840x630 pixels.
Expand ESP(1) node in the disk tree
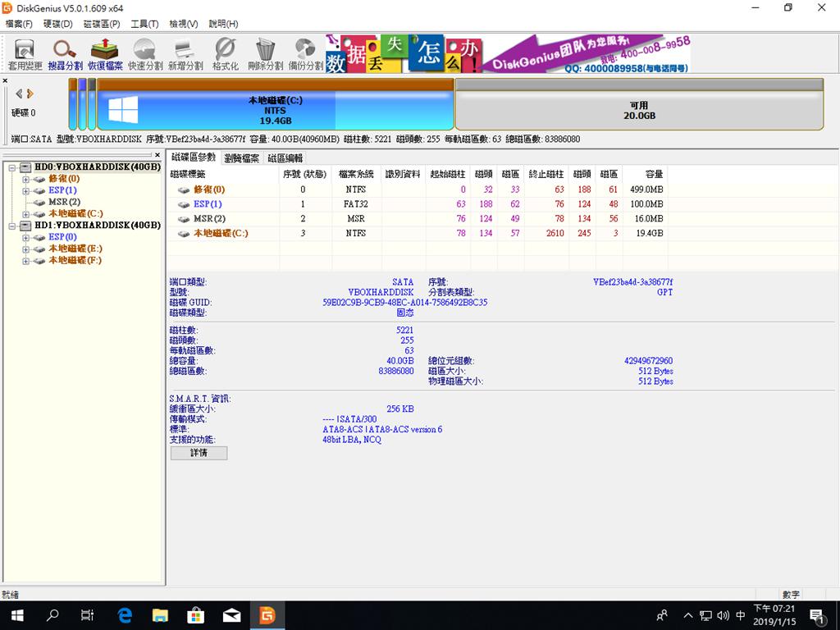coord(25,190)
